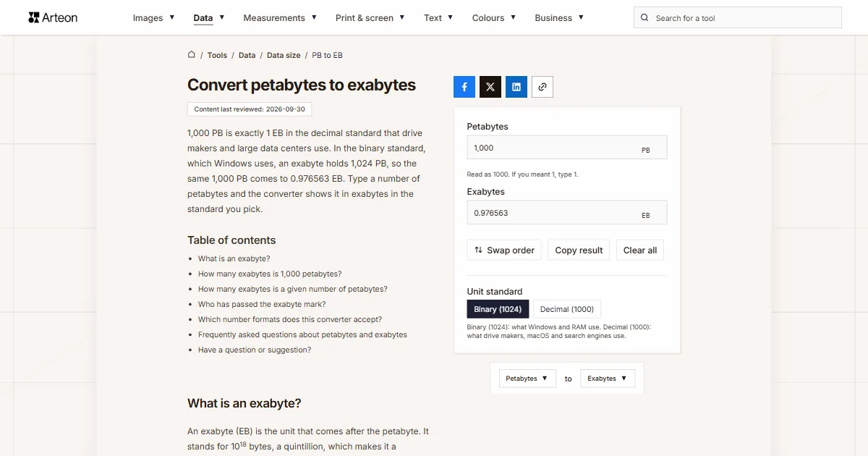Copy page link icon
Viewport: 868px width, 456px height.
coord(542,87)
